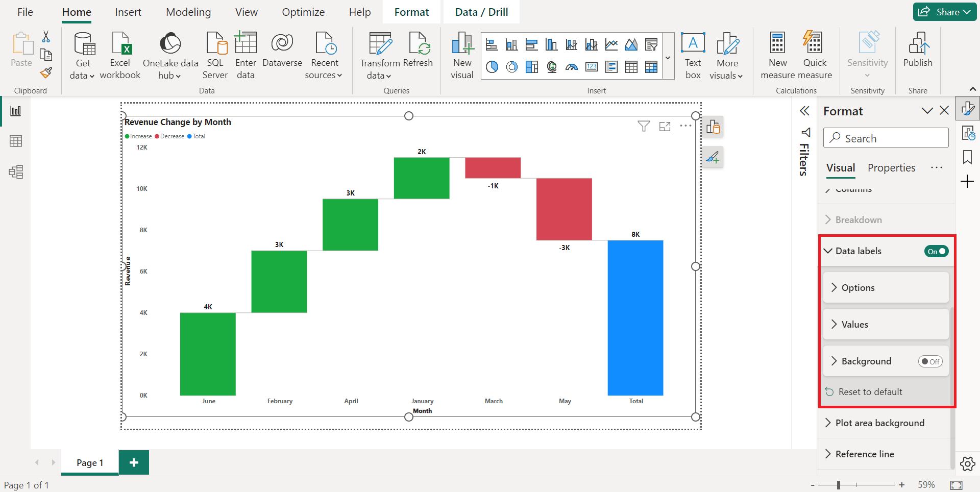Insert a clustered column chart visual
Screen dimensions: 980x492
click(551, 45)
